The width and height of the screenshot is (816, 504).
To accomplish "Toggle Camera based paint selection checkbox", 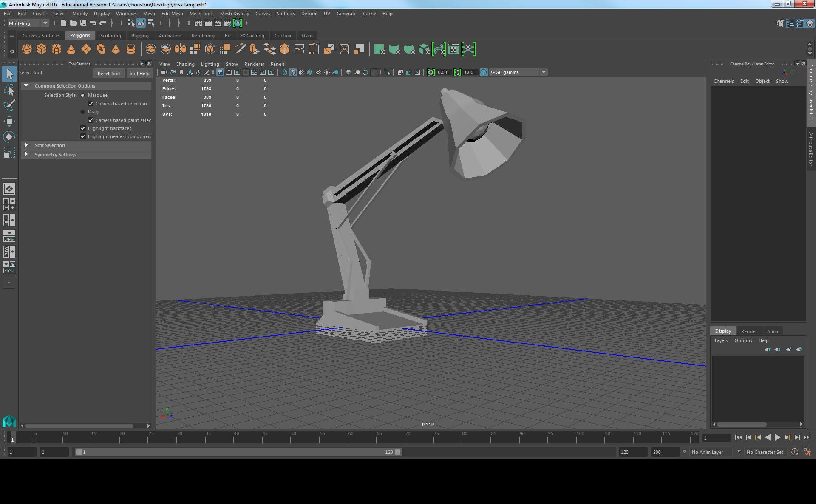I will (x=91, y=120).
